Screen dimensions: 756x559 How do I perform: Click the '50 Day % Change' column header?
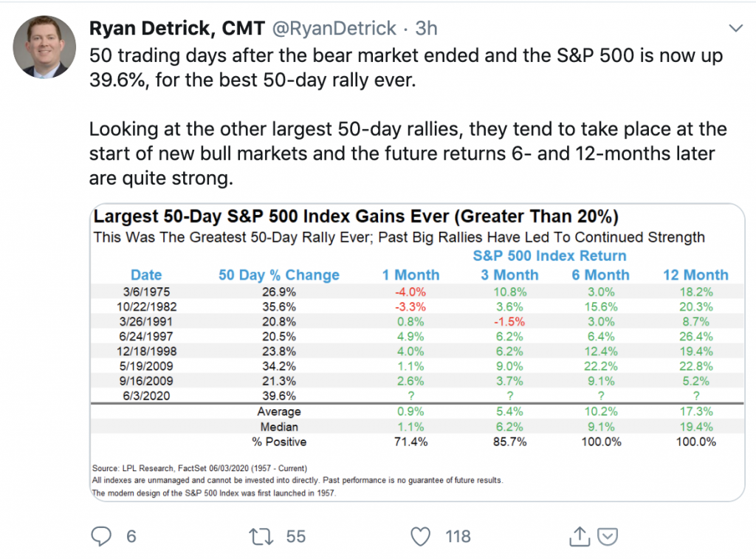tap(279, 275)
